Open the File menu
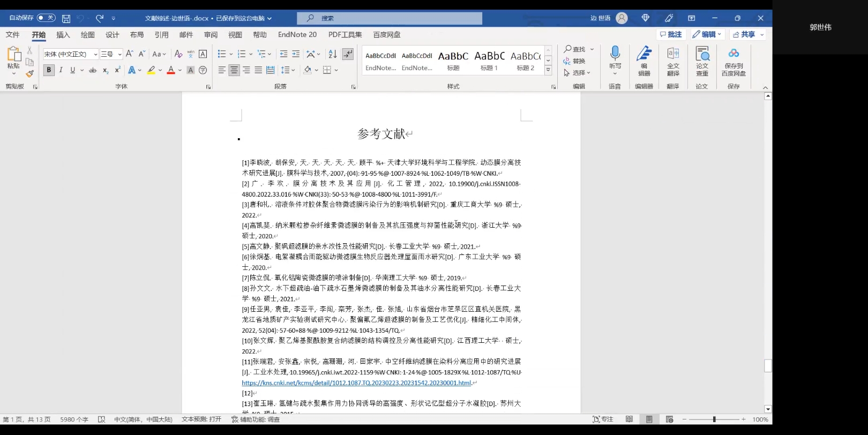The height and width of the screenshot is (435, 868). coord(12,34)
